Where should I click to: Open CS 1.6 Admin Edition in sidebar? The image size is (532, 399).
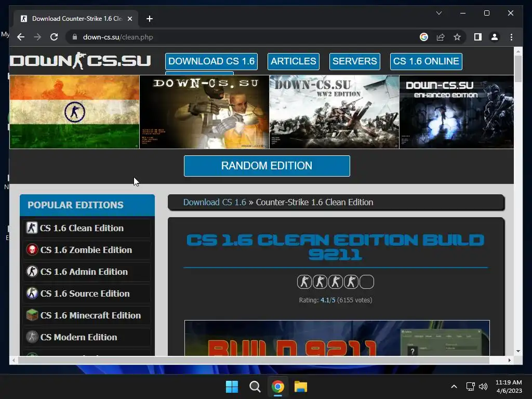tap(87, 272)
